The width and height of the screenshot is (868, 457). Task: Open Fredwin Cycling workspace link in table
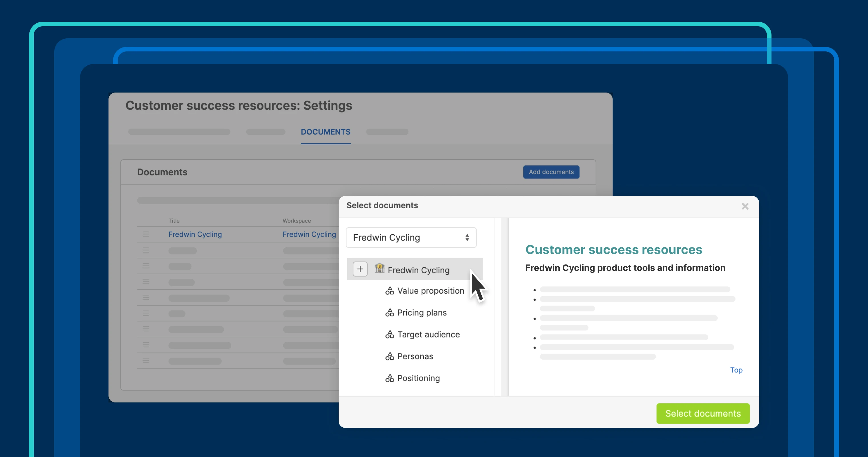pyautogui.click(x=309, y=234)
